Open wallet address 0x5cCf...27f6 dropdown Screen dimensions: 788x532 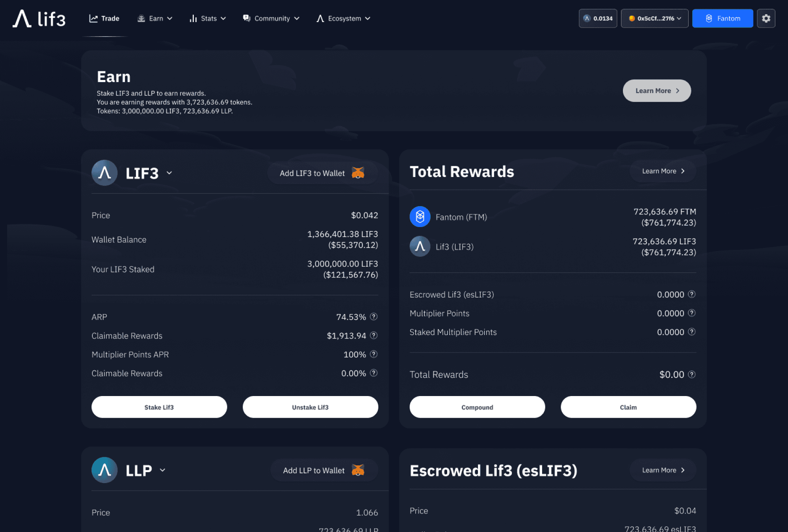(x=654, y=19)
